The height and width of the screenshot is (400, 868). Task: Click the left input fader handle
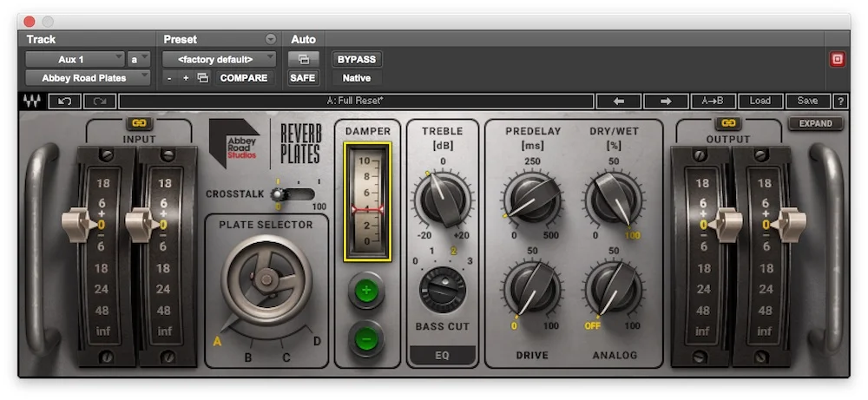pyautogui.click(x=79, y=225)
